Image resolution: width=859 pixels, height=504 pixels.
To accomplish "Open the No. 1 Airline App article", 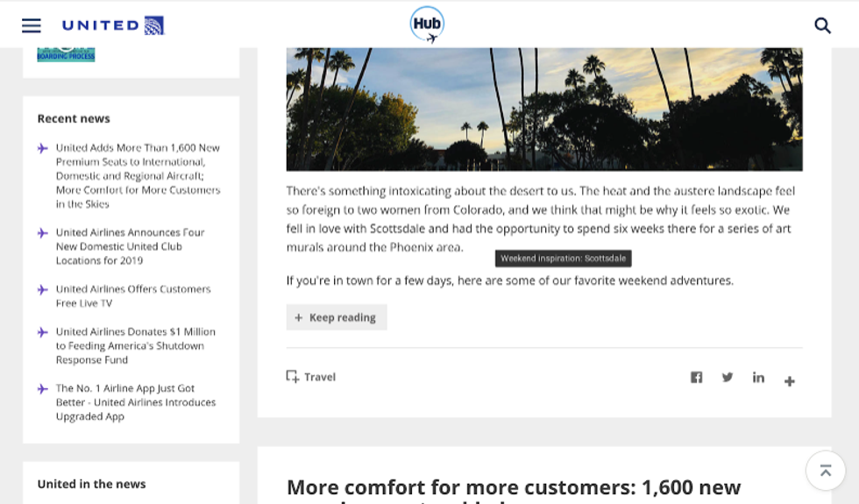I will point(135,402).
